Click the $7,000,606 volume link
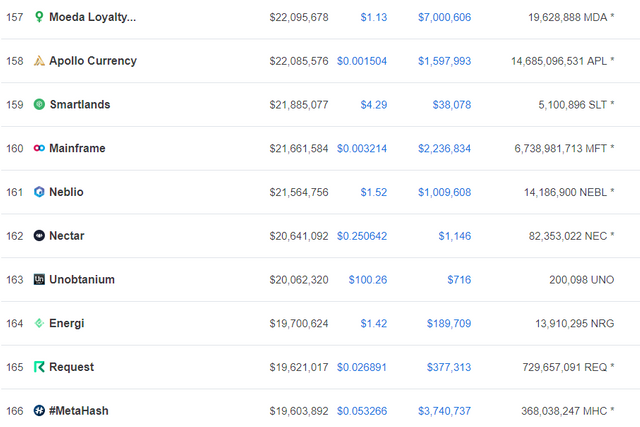The image size is (640, 427). pyautogui.click(x=444, y=17)
